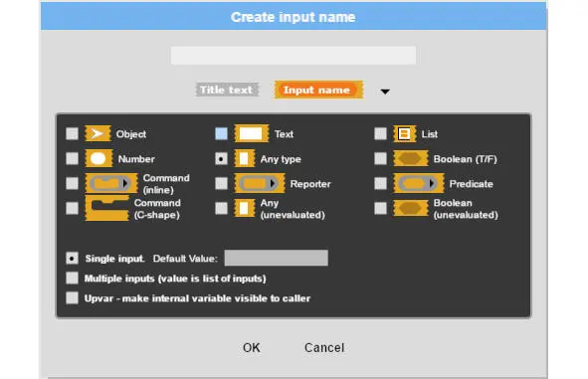
Task: Select the Any type radio button
Action: (x=221, y=158)
